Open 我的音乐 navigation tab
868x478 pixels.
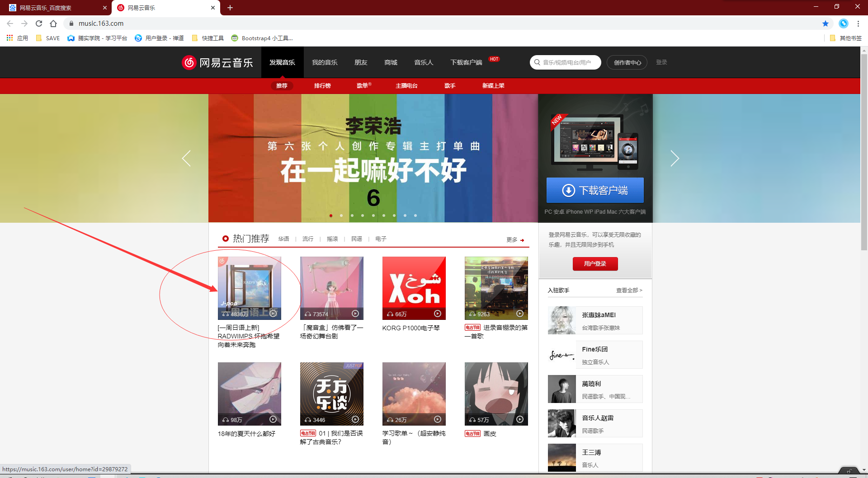click(x=325, y=62)
